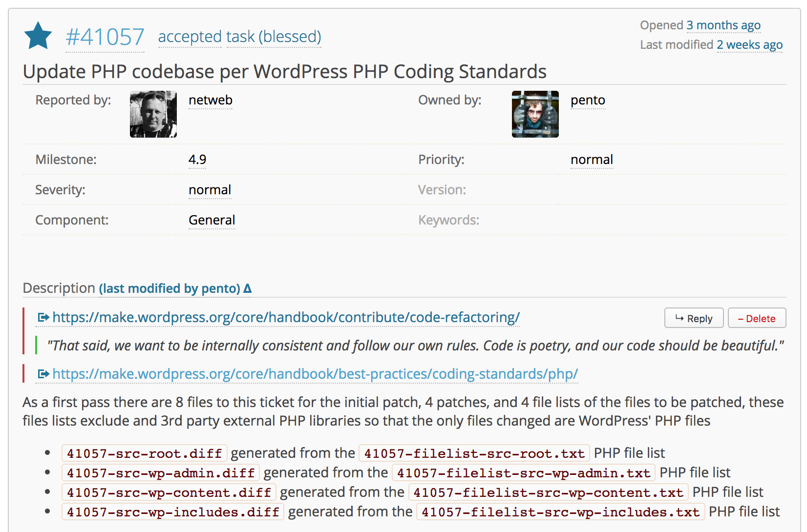Click the 'Reported by:' field label
The image size is (807, 532).
tap(73, 100)
